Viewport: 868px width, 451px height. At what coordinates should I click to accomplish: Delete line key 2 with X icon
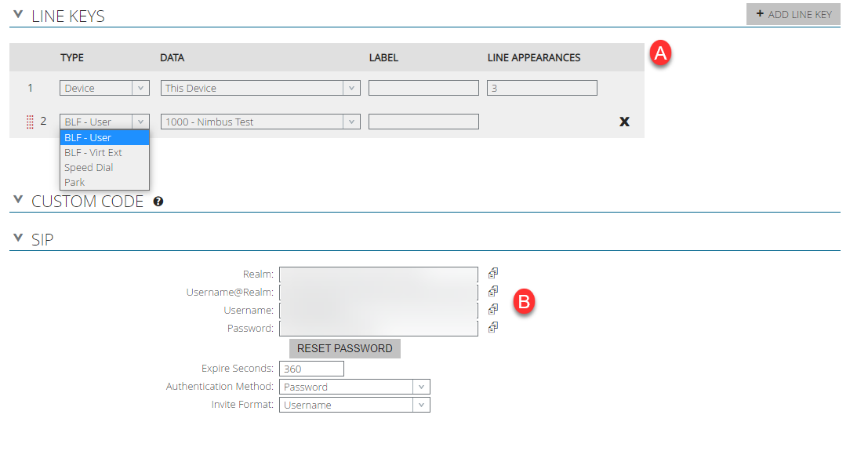pos(624,122)
